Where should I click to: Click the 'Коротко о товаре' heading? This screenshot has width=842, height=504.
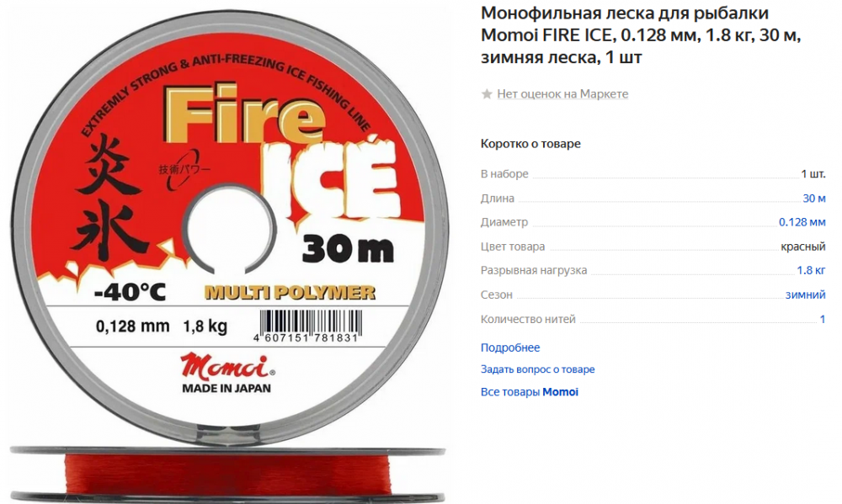(x=530, y=144)
